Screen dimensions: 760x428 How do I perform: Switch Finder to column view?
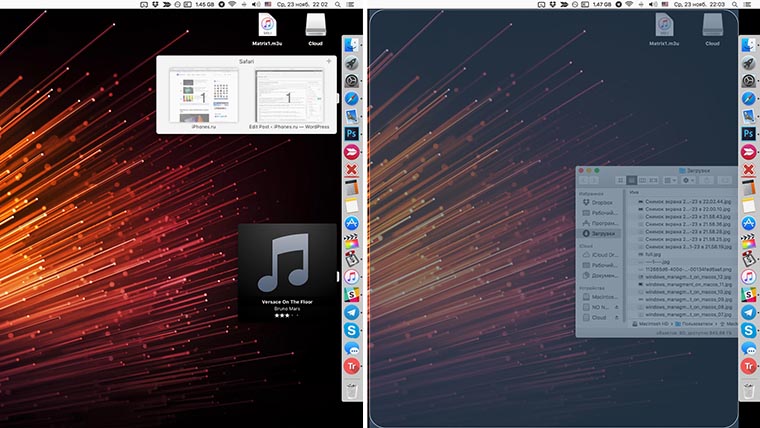(645, 180)
